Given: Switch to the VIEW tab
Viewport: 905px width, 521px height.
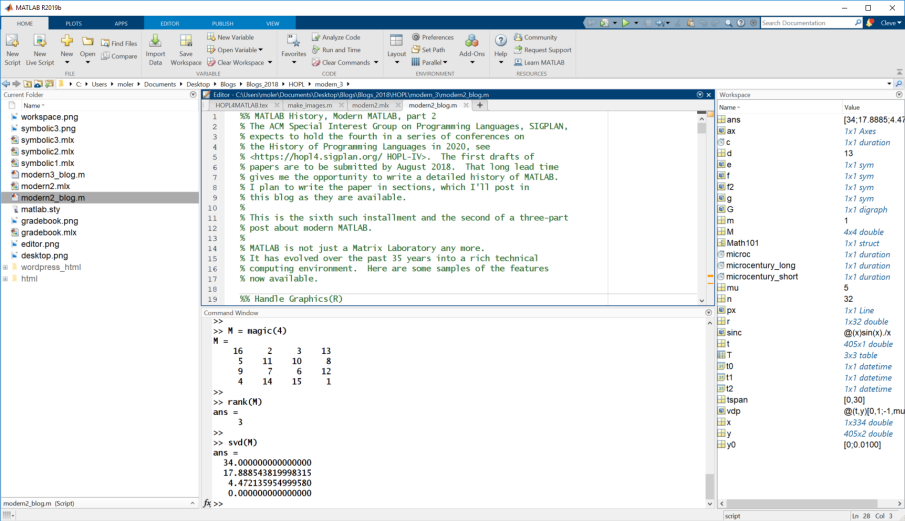Looking at the screenshot, I should (x=272, y=24).
